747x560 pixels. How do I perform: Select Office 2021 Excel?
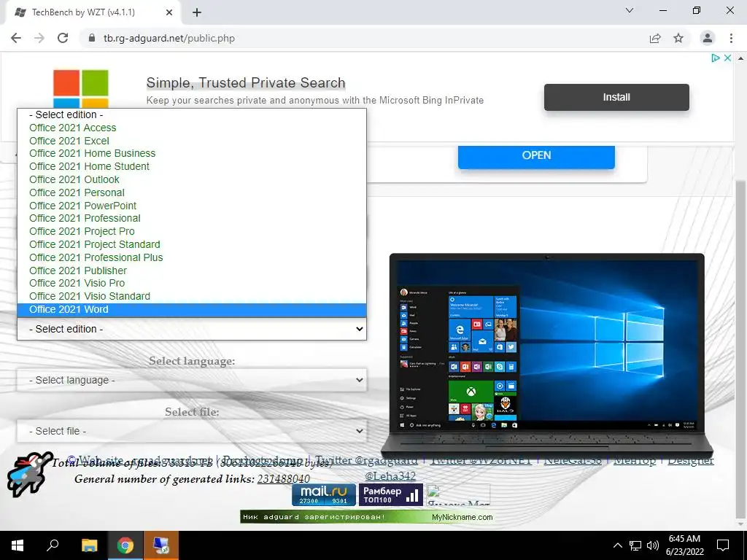pos(192,141)
